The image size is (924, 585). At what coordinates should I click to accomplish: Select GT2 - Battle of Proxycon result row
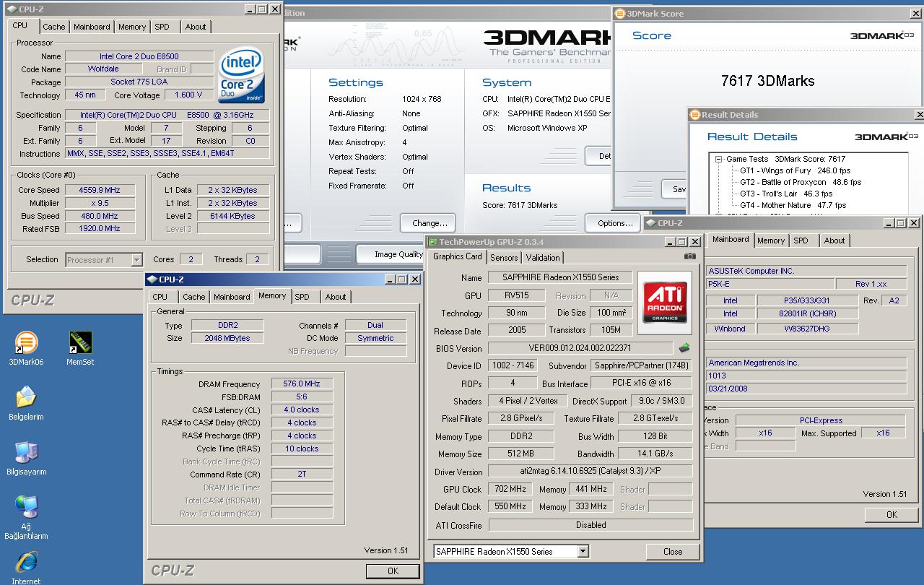coord(800,182)
